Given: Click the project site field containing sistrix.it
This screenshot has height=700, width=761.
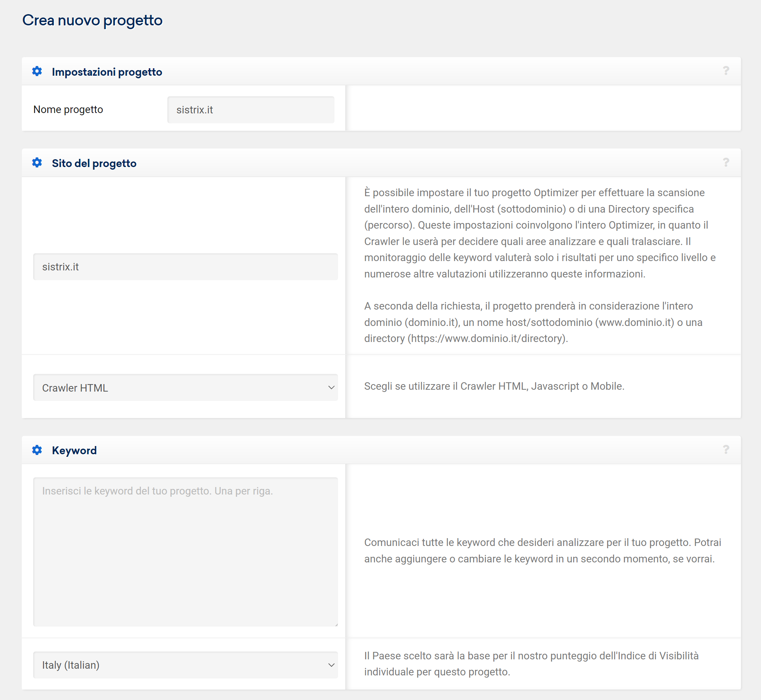Looking at the screenshot, I should point(186,267).
